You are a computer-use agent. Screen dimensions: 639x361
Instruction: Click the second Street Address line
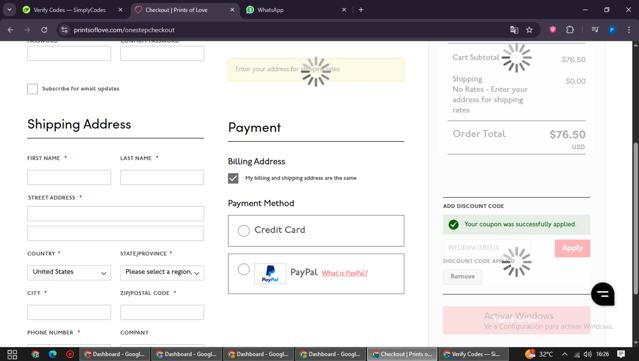click(x=115, y=233)
